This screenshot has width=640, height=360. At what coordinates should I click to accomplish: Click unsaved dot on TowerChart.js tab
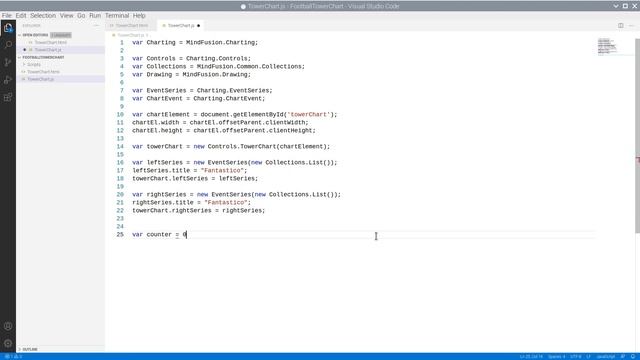[198, 26]
